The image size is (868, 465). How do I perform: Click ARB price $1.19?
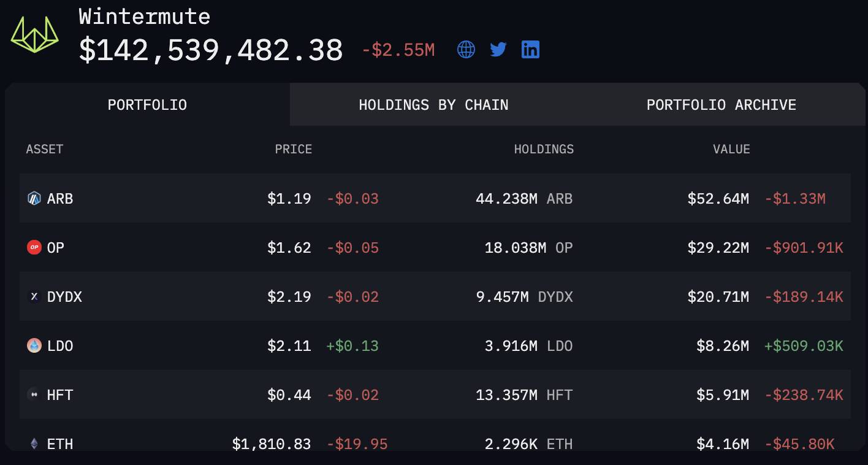(x=289, y=199)
